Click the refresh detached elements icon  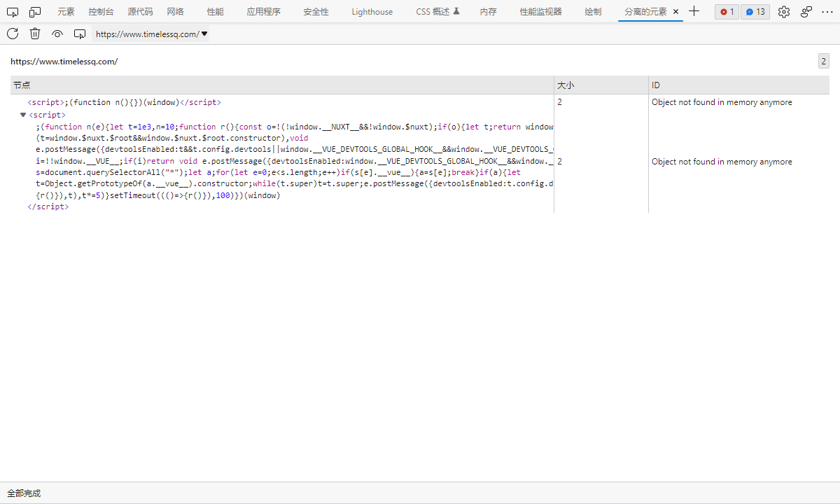(13, 34)
